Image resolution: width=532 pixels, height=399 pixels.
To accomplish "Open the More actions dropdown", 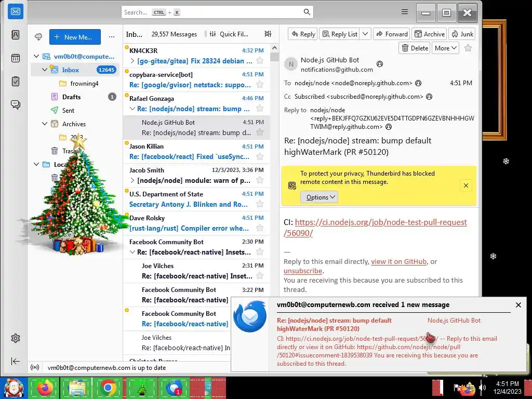I will [445, 48].
